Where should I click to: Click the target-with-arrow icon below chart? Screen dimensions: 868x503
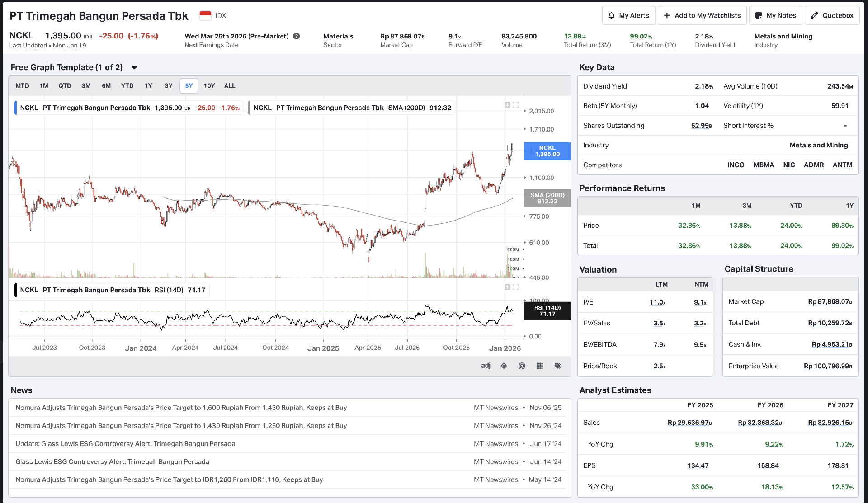(x=522, y=366)
